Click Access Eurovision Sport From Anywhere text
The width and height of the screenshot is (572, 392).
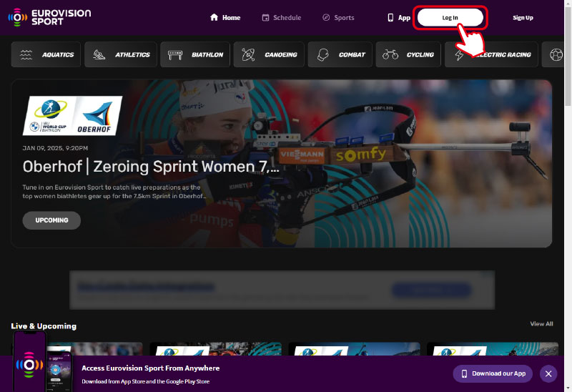click(151, 368)
